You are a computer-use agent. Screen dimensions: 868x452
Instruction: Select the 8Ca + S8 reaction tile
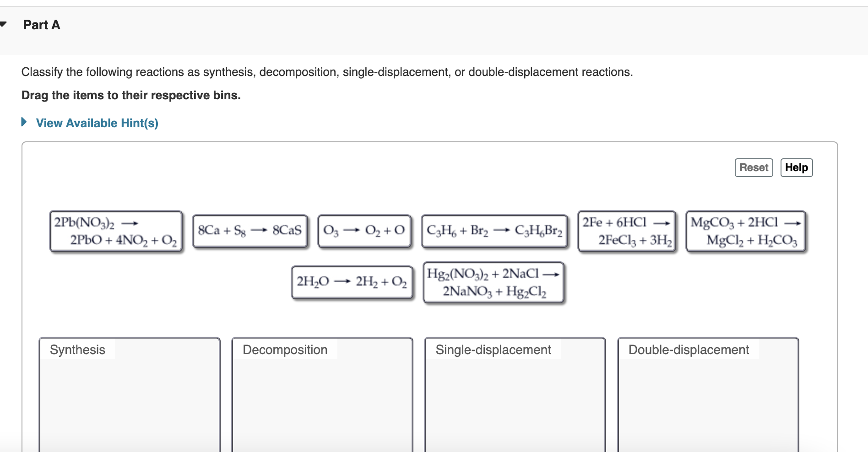point(250,231)
